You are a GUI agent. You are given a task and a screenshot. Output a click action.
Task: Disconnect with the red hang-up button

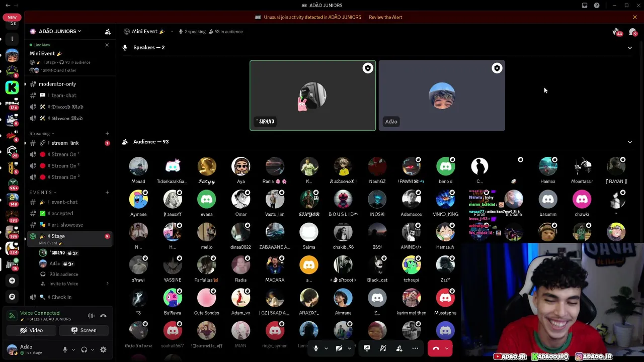tap(436, 348)
